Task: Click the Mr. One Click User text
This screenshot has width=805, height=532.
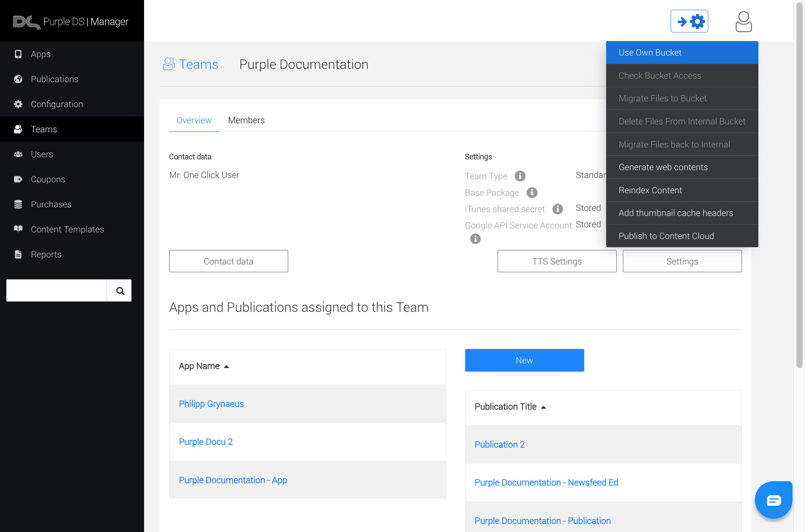Action: pyautogui.click(x=204, y=175)
